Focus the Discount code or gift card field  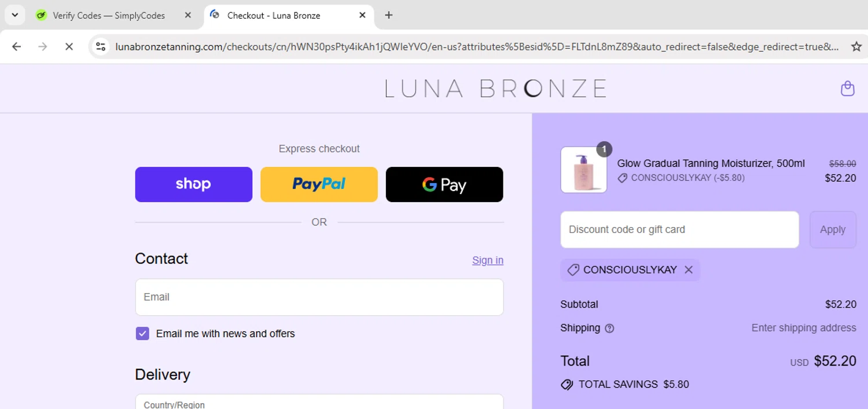pos(679,229)
